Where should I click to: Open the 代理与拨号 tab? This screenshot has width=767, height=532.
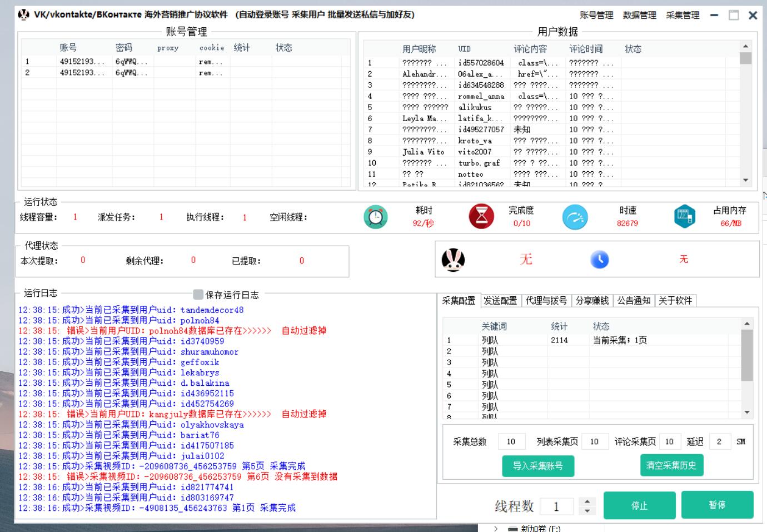tap(546, 301)
